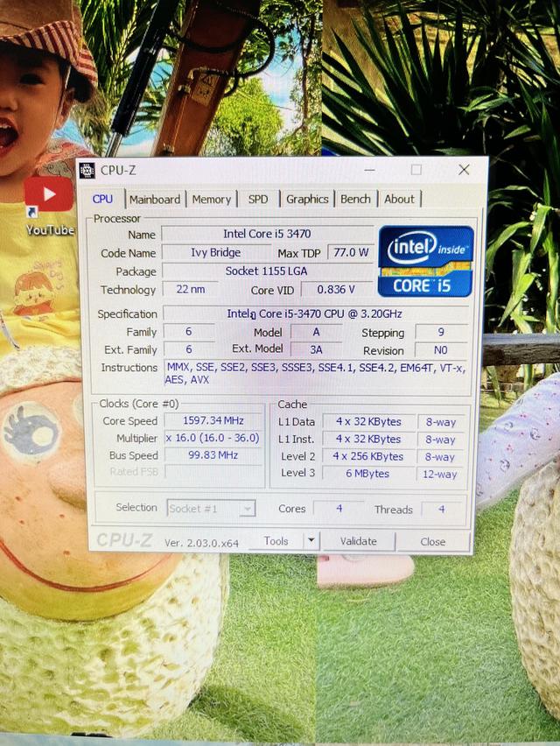This screenshot has width=560, height=746.
Task: Click the processor Name field
Action: click(x=266, y=235)
